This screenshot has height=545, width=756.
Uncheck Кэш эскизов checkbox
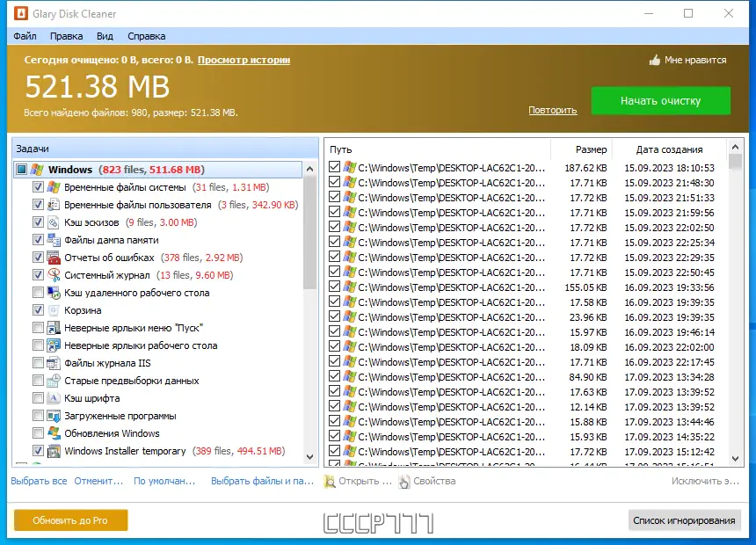coord(38,222)
